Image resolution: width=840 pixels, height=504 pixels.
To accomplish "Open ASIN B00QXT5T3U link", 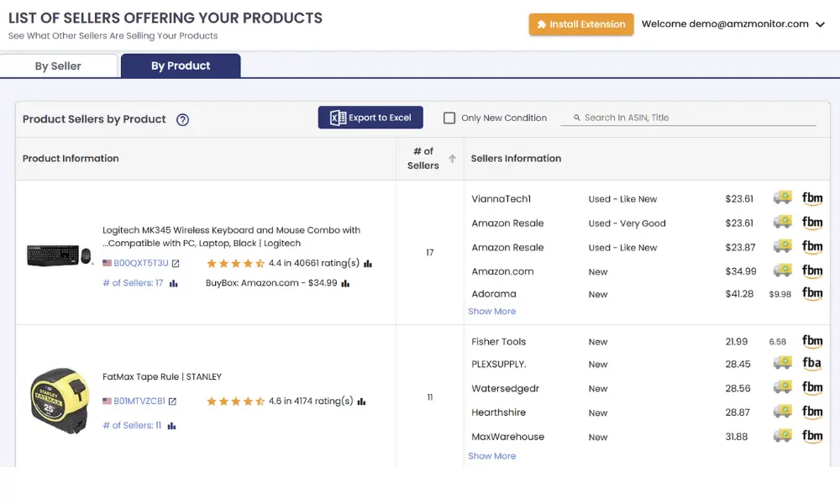I will point(141,263).
